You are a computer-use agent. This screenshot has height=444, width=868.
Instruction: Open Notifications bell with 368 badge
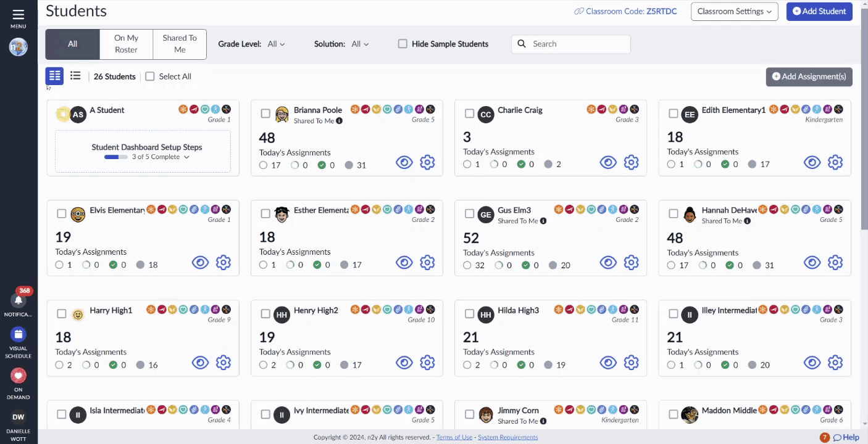(x=19, y=300)
